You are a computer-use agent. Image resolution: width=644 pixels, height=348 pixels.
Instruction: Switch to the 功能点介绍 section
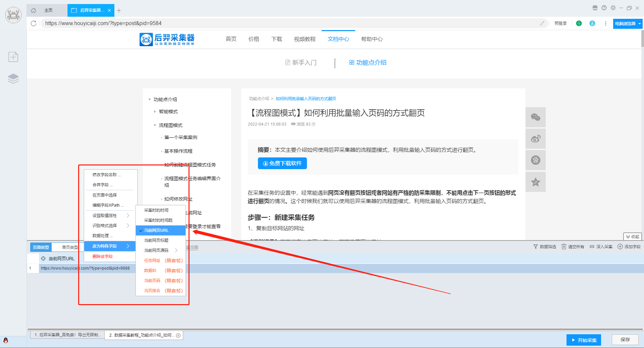click(x=368, y=63)
